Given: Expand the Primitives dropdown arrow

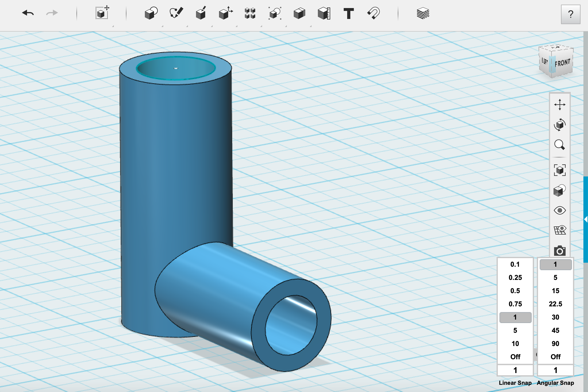Looking at the screenshot, I should pyautogui.click(x=162, y=26).
